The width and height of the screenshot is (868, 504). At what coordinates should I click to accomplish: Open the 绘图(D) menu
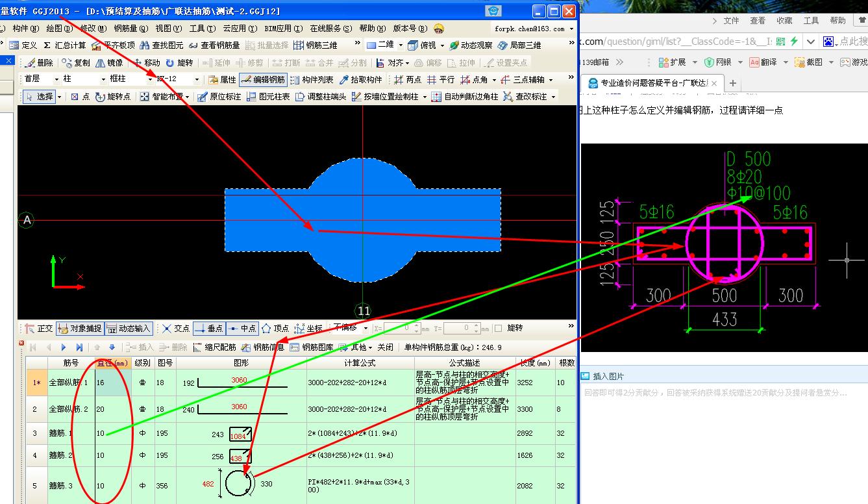(60, 29)
